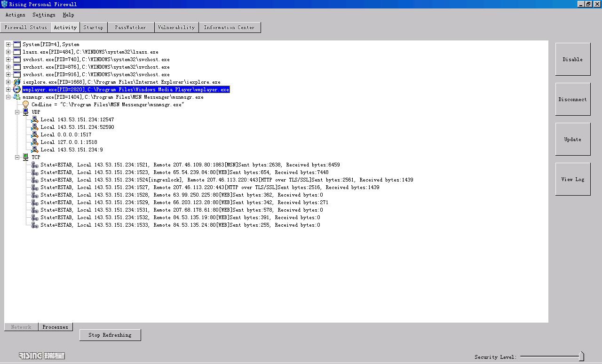
Task: Select the wmplayer.exe PID=2820 row
Action: (x=126, y=89)
